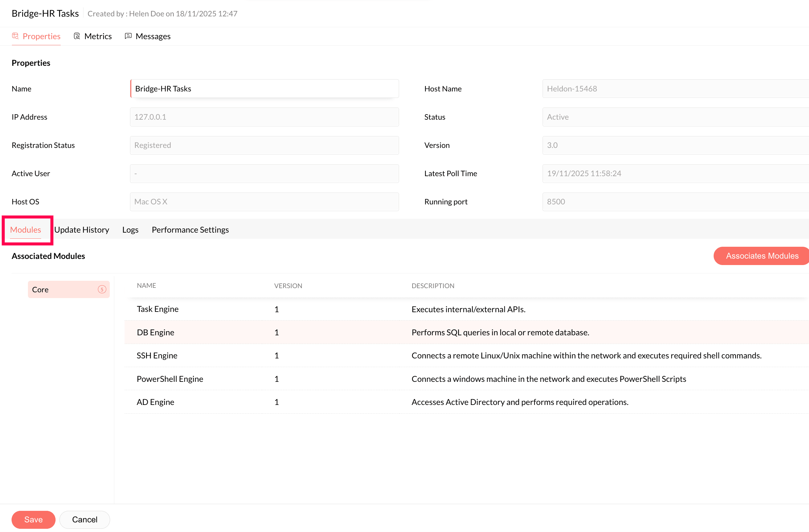Click the Messages tab icon
Image resolution: width=809 pixels, height=532 pixels.
coord(128,36)
